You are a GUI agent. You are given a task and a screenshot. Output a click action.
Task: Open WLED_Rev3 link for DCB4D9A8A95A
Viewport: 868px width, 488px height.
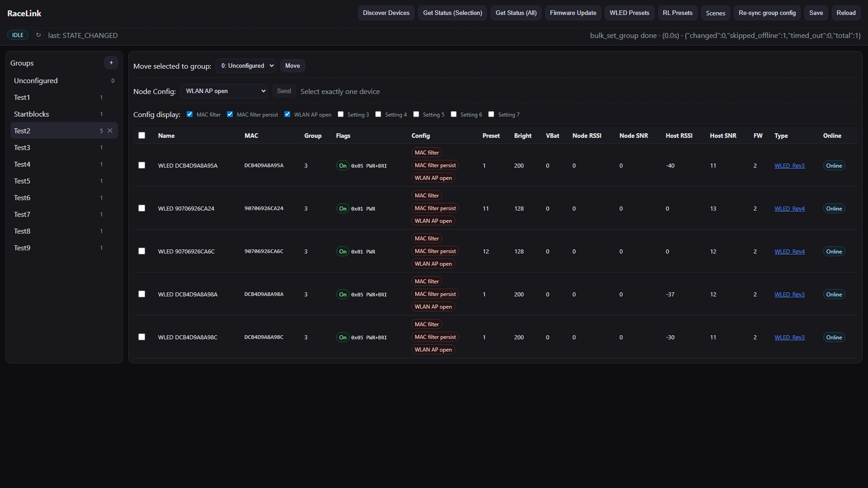pyautogui.click(x=789, y=166)
